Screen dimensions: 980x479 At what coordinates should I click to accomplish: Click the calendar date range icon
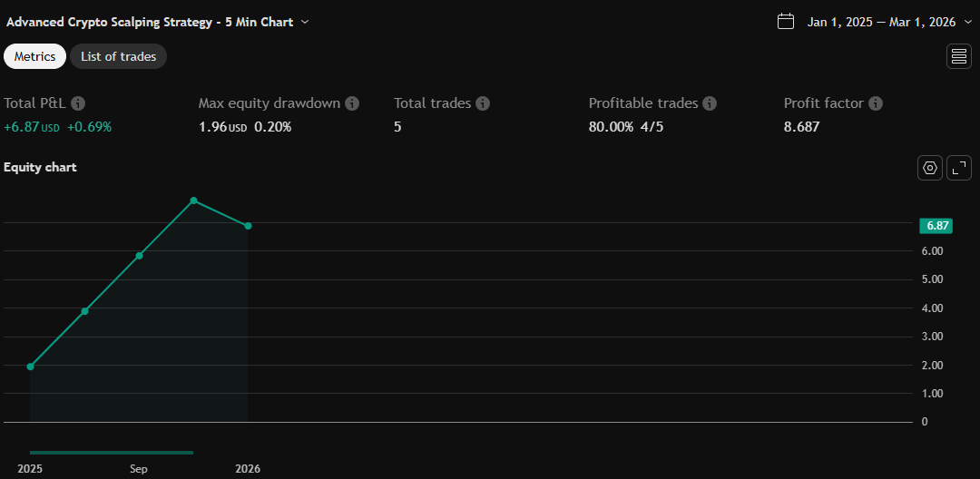pos(786,22)
